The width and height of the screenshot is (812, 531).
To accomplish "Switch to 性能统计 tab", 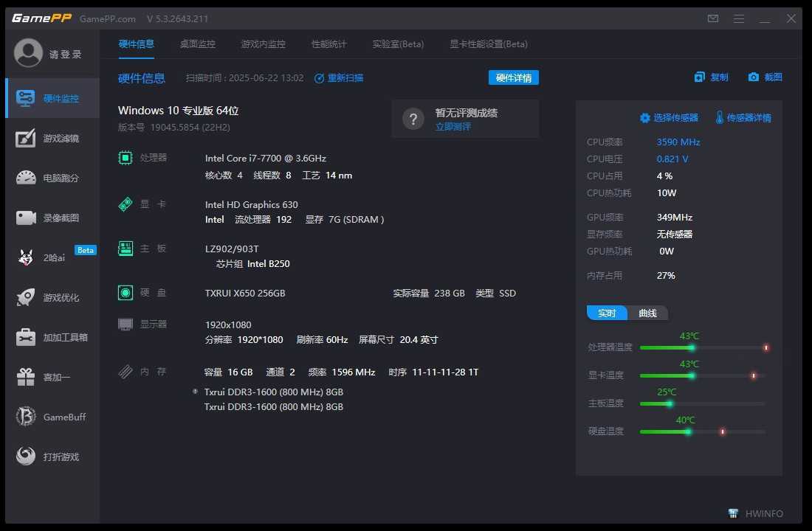I will click(x=328, y=44).
